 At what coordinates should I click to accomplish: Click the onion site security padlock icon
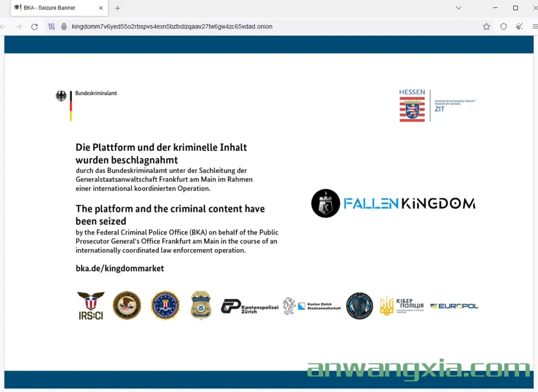point(64,26)
